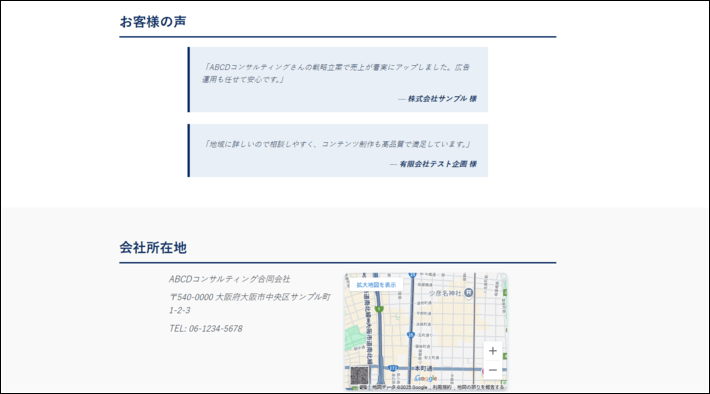710x394 pixels.
Task: Click the 〒540-0000 address text
Action: tap(249, 303)
